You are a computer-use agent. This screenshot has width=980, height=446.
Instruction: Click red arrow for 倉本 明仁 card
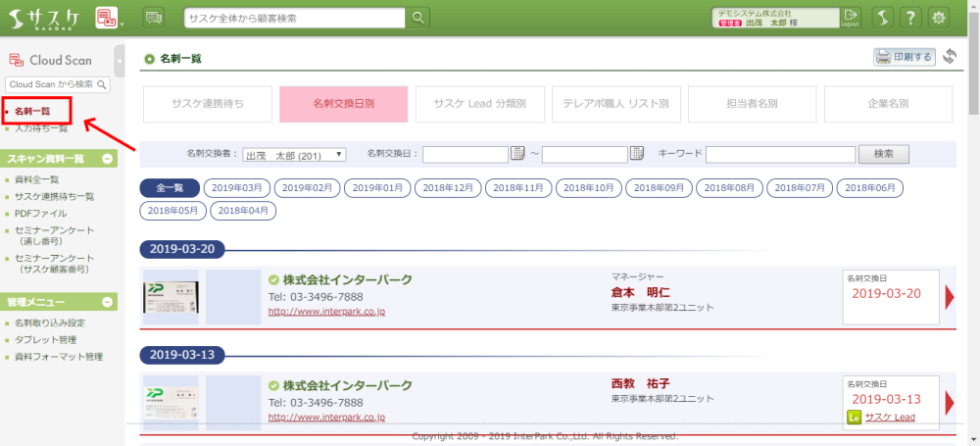coord(950,297)
